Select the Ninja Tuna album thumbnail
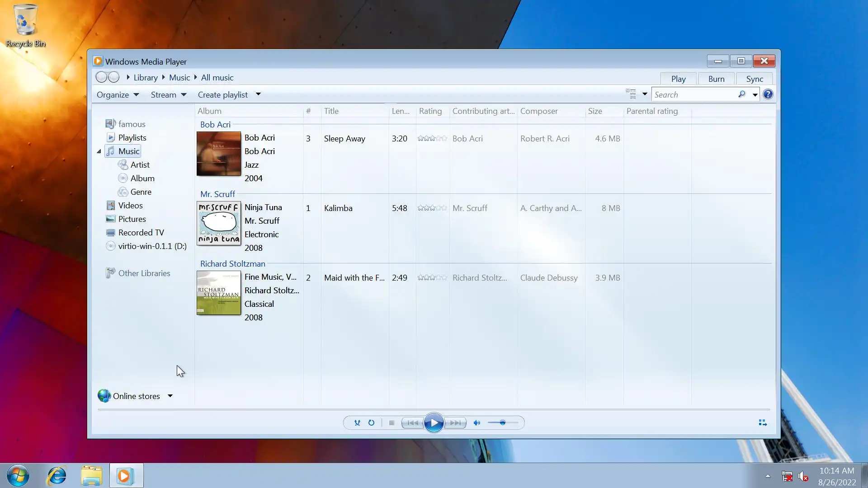This screenshot has height=488, width=868. click(x=219, y=224)
